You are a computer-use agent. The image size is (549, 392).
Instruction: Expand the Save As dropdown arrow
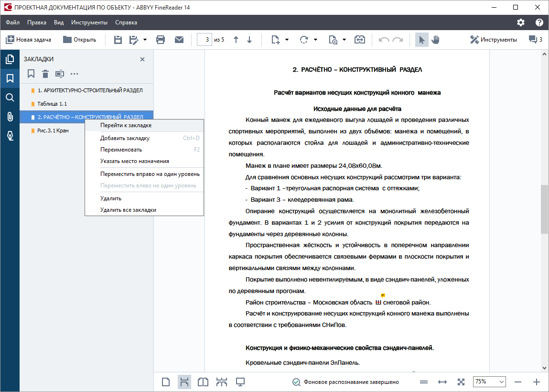tap(145, 40)
